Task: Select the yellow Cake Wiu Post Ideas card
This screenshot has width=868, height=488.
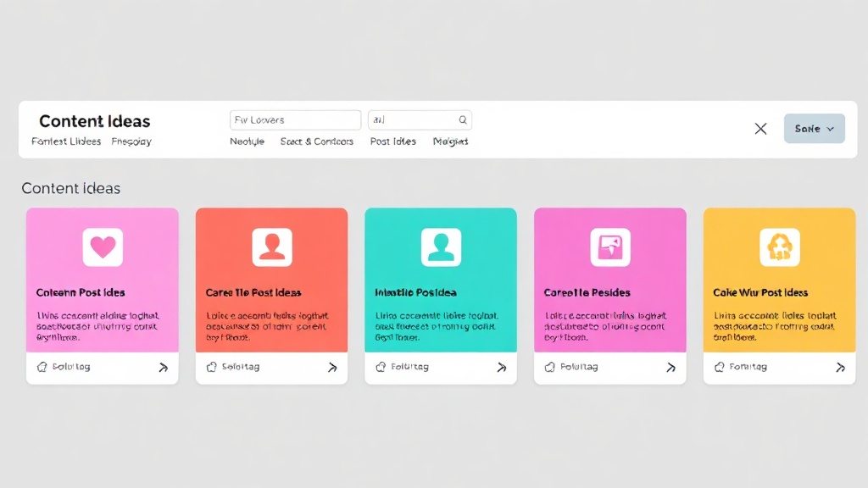Action: pos(780,296)
